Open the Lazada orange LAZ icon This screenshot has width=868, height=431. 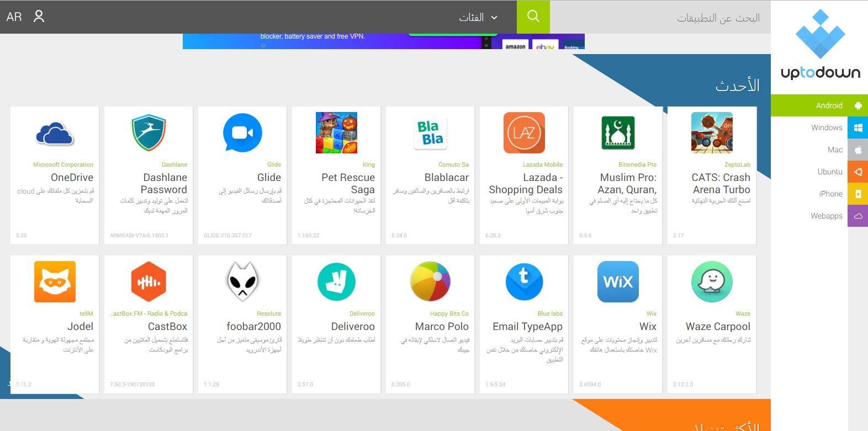pos(524,133)
